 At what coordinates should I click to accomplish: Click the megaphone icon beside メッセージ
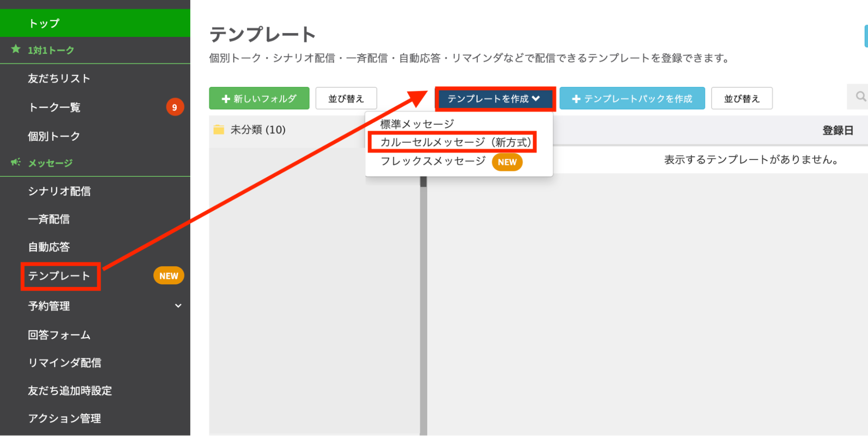tap(16, 162)
